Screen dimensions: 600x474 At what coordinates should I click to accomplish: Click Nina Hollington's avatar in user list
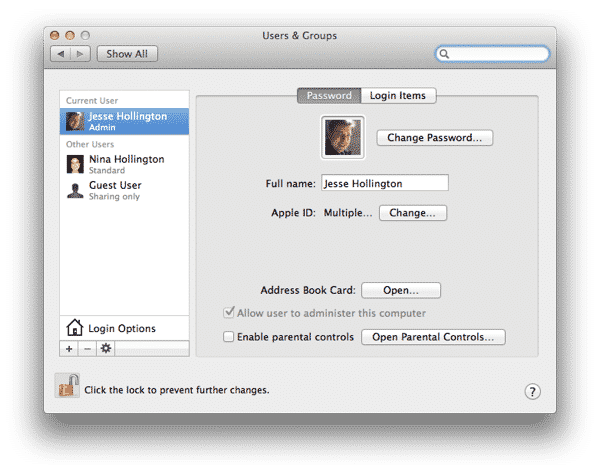pyautogui.click(x=75, y=164)
